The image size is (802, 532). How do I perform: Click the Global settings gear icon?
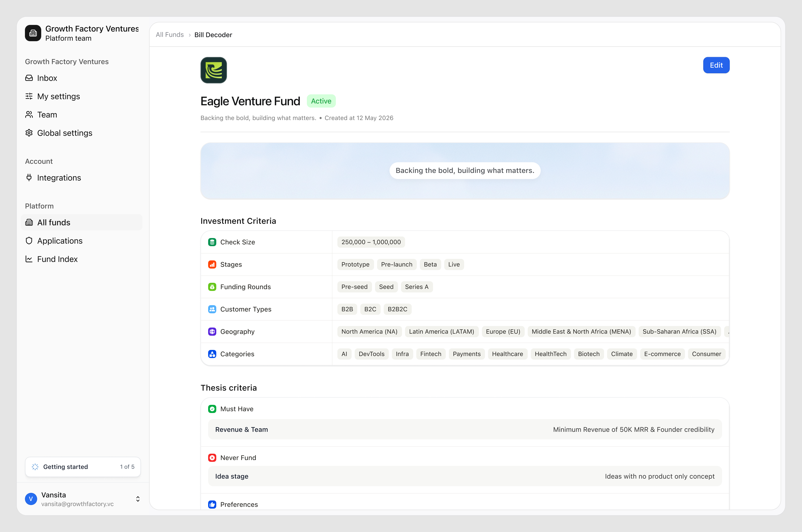click(x=29, y=133)
